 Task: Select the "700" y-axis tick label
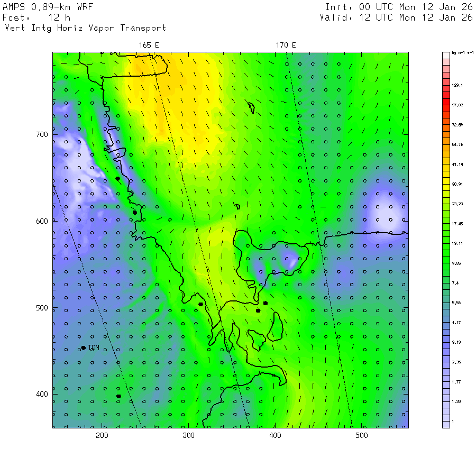42,134
